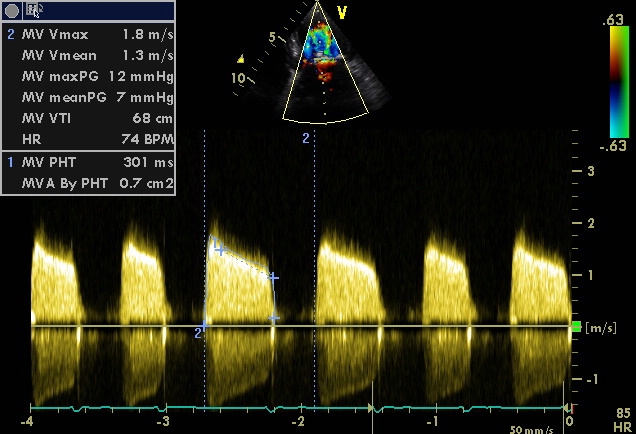Click the round gray button in measurement panel header

[x=13, y=10]
